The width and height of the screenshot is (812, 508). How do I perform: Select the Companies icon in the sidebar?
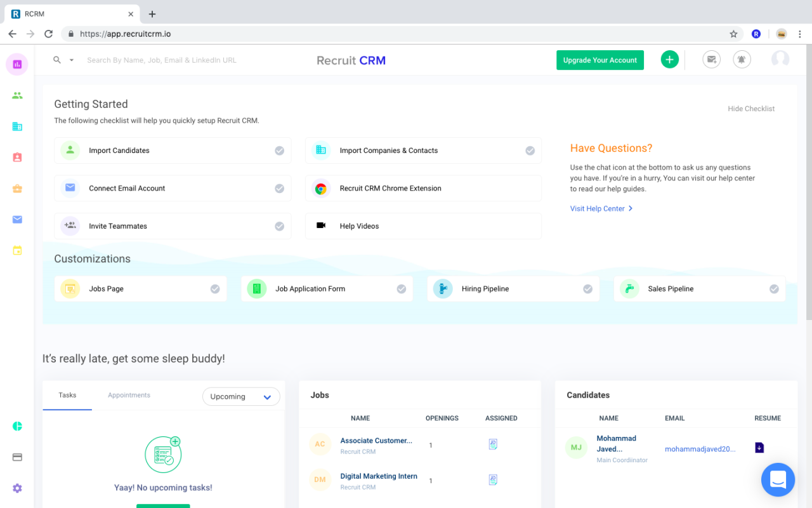[16, 126]
